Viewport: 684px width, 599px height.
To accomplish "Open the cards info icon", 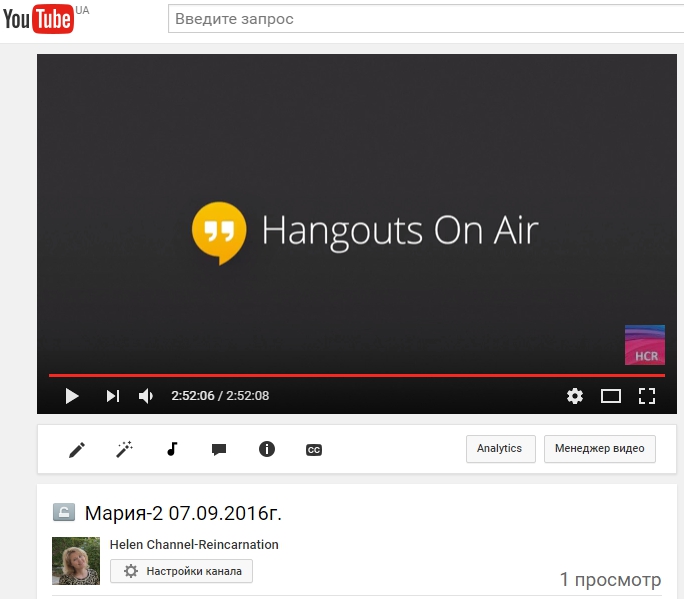I will pyautogui.click(x=266, y=450).
